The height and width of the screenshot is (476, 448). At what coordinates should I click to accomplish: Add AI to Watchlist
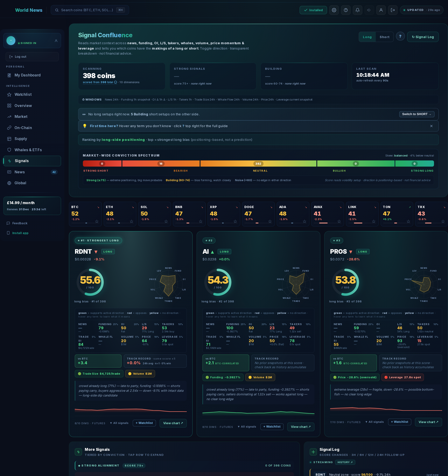[x=272, y=427]
